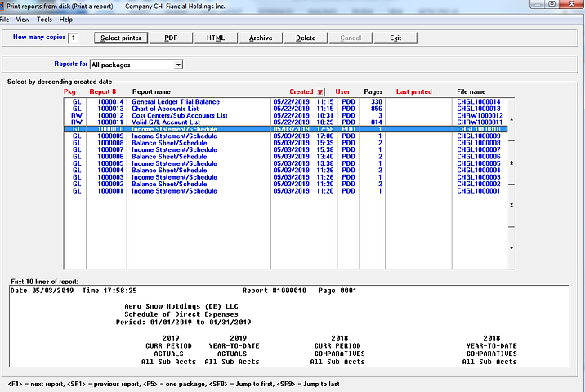
Task: Click pages value 856
Action: [377, 109]
